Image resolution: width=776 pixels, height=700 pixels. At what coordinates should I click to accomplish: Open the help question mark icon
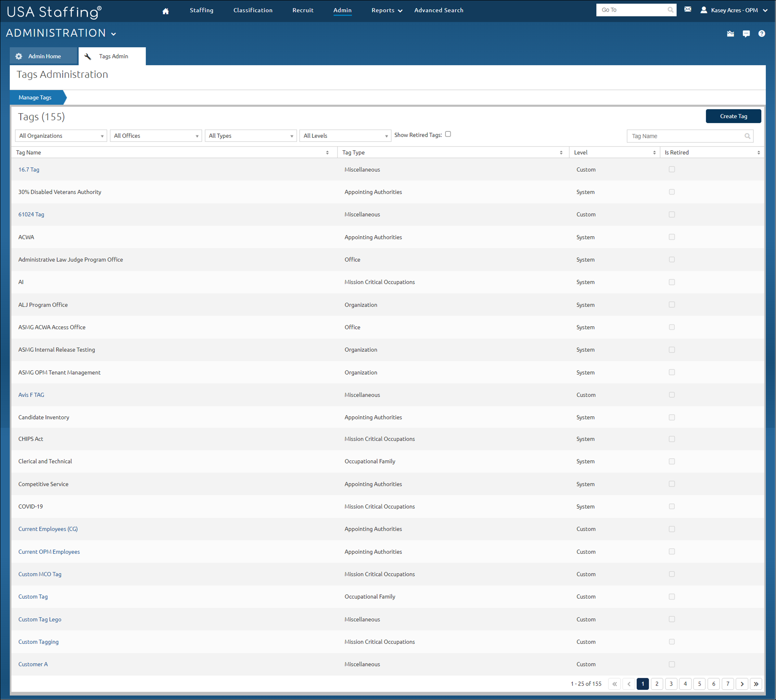click(x=761, y=34)
